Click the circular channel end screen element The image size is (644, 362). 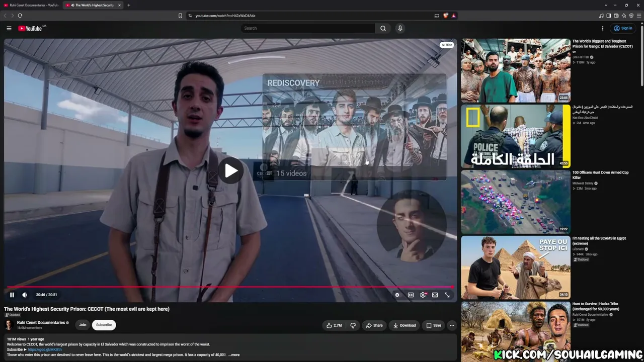[411, 225]
